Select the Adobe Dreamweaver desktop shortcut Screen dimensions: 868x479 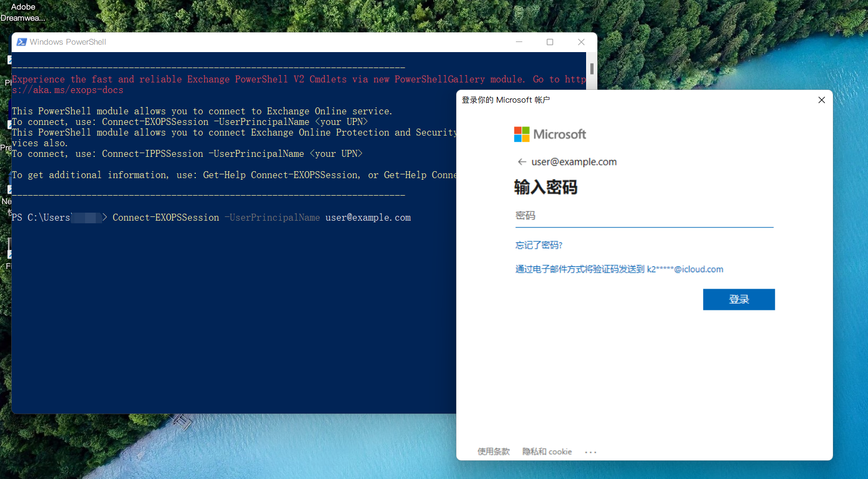click(x=22, y=12)
